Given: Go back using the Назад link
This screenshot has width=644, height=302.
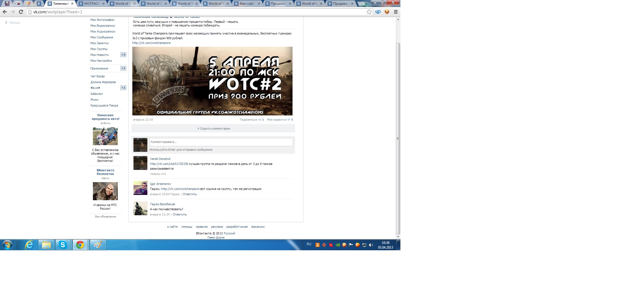Looking at the screenshot, I should pyautogui.click(x=14, y=23).
